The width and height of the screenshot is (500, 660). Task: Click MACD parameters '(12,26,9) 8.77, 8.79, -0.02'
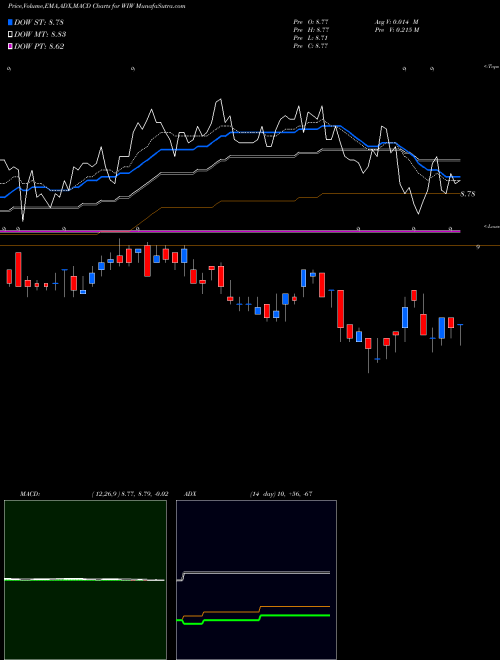pos(130,494)
